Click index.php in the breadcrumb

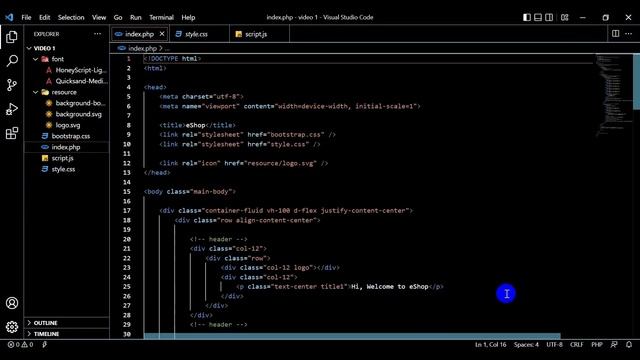click(x=142, y=48)
